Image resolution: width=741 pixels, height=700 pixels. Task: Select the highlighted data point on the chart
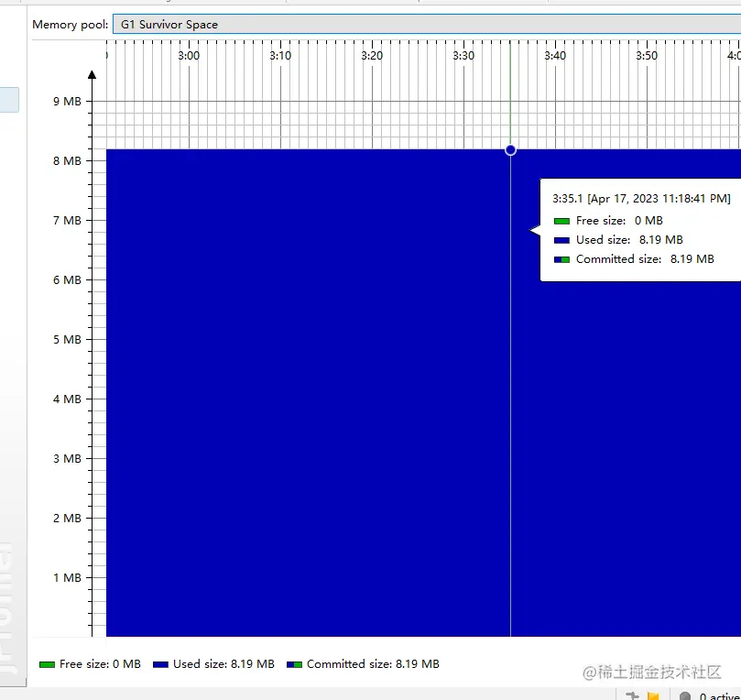[x=510, y=149]
